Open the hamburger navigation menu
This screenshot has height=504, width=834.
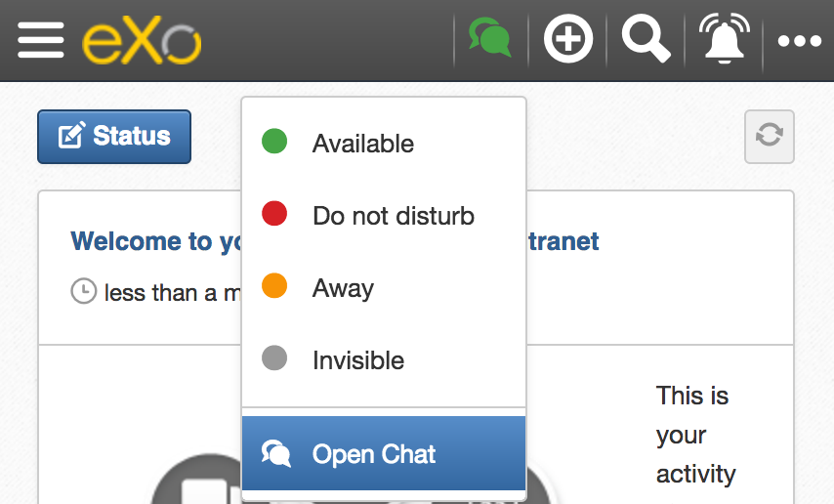tap(41, 40)
